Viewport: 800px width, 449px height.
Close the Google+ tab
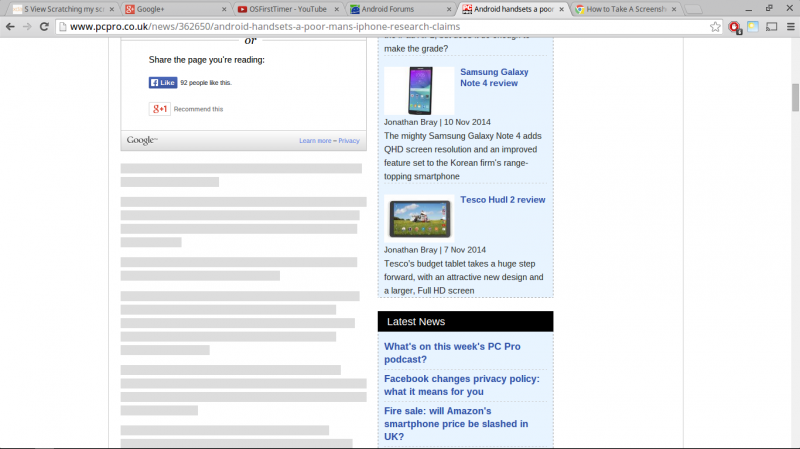coord(224,9)
